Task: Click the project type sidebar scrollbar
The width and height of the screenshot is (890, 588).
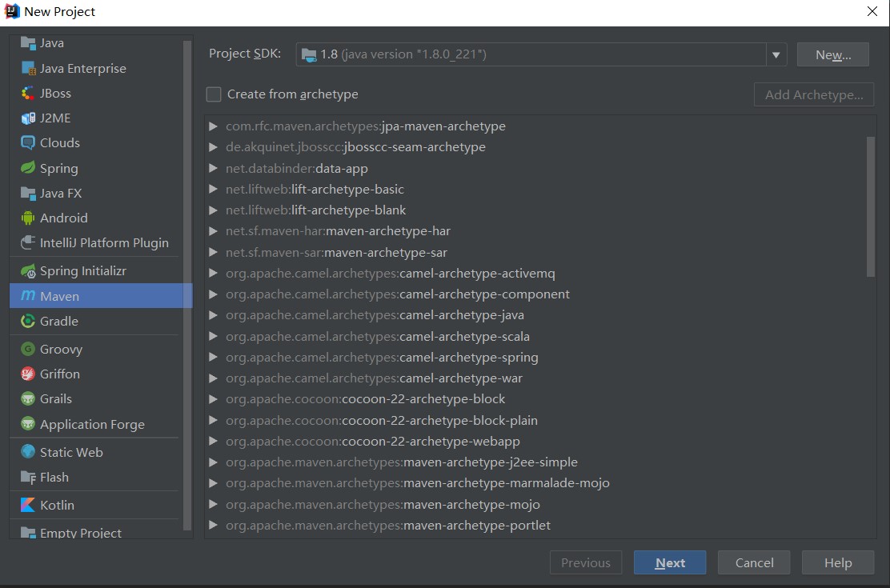Action: click(187, 286)
